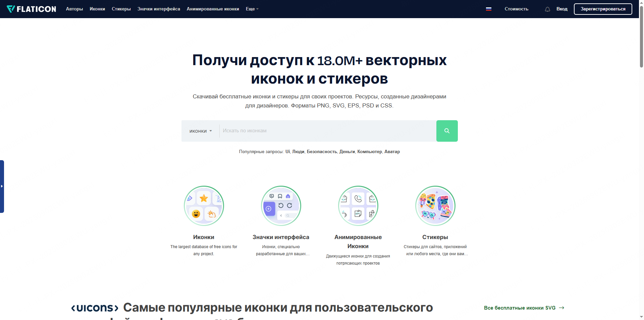Viewport: 644px width, 320px height.
Task: Expand the Еще dropdown menu
Action: pyautogui.click(x=252, y=9)
